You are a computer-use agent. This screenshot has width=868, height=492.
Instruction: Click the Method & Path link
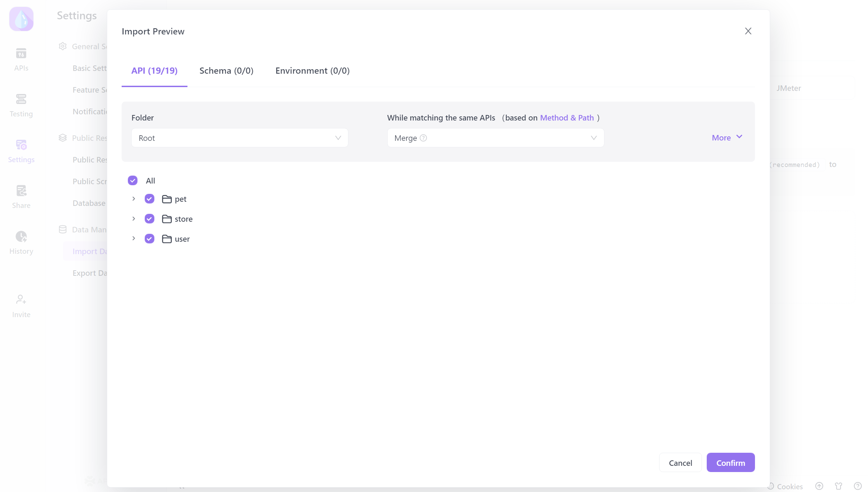pos(567,118)
